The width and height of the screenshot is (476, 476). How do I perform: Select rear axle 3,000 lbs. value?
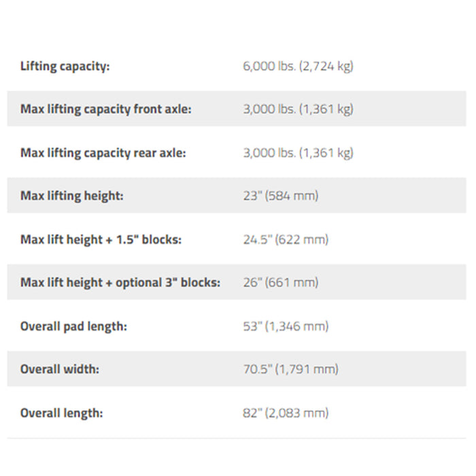[x=298, y=153]
